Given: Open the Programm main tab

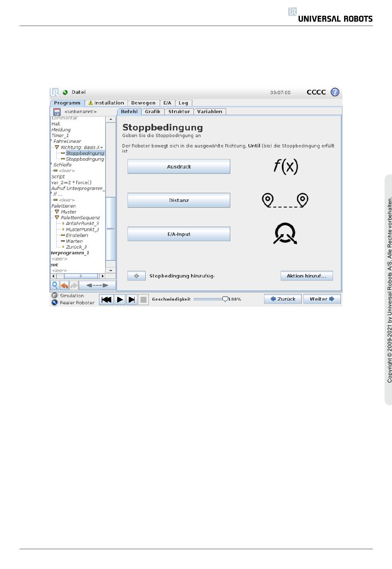Looking at the screenshot, I should tap(67, 103).
